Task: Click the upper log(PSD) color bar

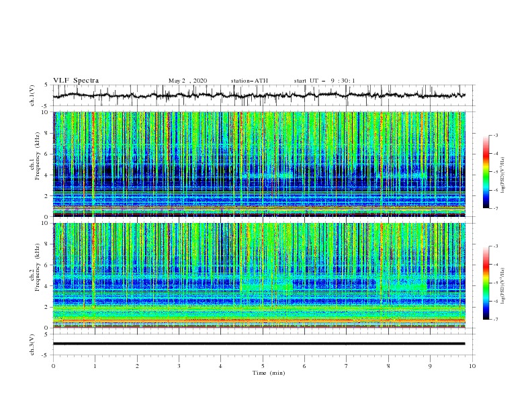Action: [486, 172]
